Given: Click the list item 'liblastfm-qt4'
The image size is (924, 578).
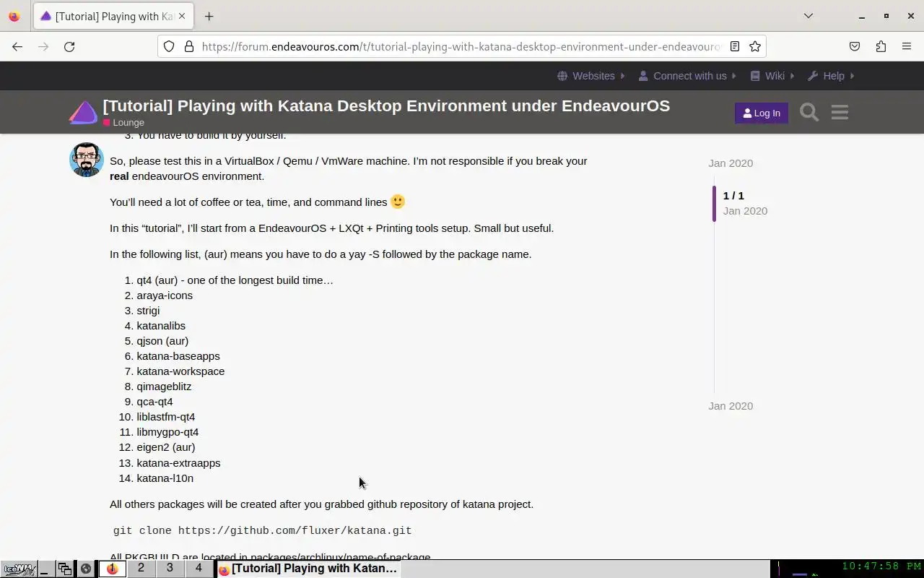Looking at the screenshot, I should (165, 417).
